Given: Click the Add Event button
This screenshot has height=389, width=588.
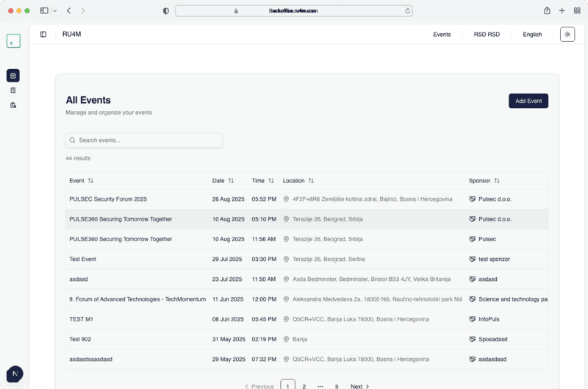Looking at the screenshot, I should coord(528,101).
